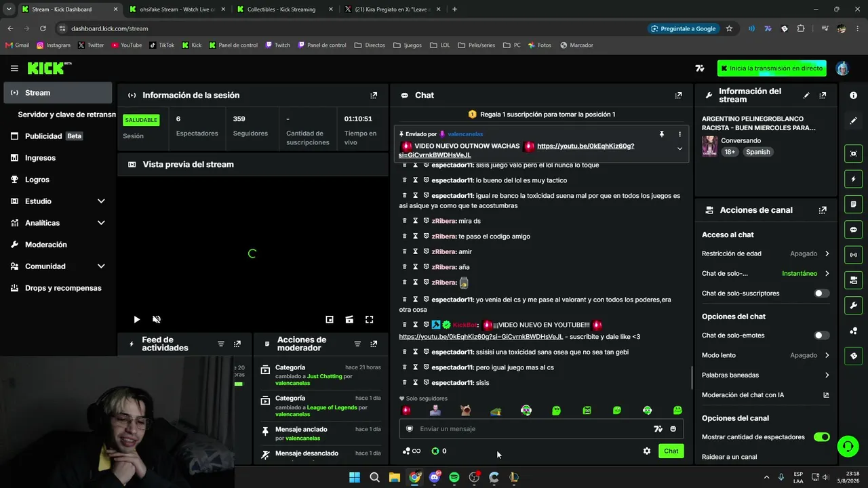This screenshot has height=488, width=868.
Task: Pop out the Chat panel
Action: point(678,96)
